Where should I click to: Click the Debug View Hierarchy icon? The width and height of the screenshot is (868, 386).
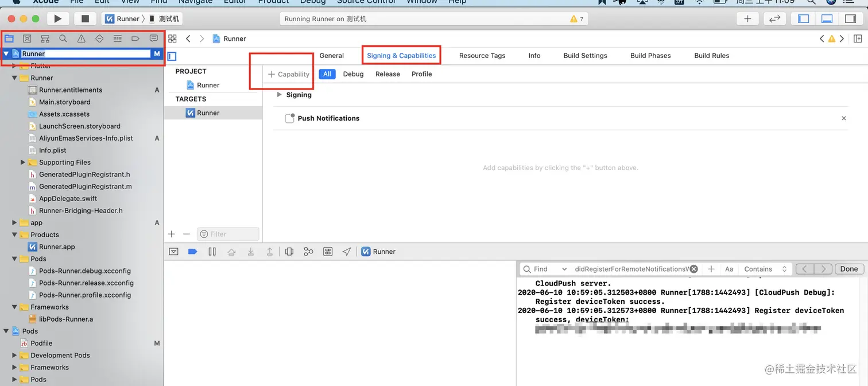tap(289, 252)
